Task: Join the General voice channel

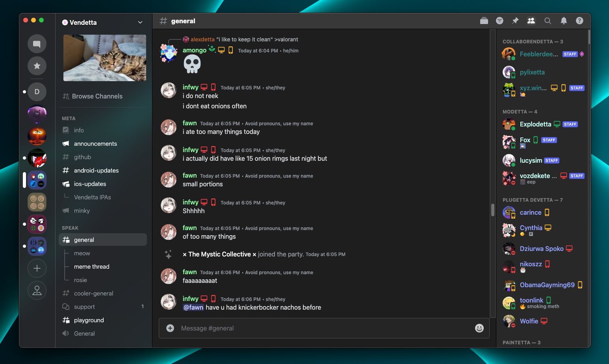Action: (103, 333)
